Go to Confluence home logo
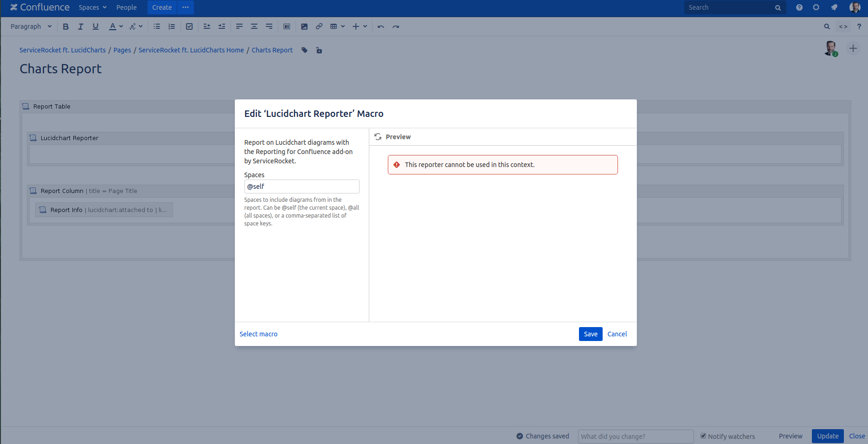The width and height of the screenshot is (868, 444). click(x=40, y=7)
